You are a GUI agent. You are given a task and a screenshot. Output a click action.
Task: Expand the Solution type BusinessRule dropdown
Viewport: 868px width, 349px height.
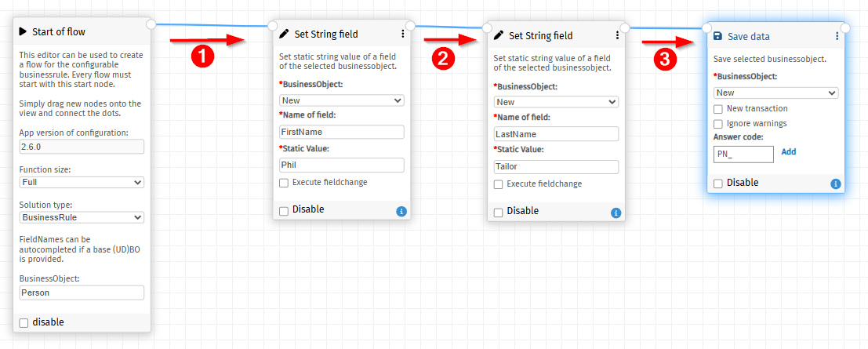[x=82, y=217]
